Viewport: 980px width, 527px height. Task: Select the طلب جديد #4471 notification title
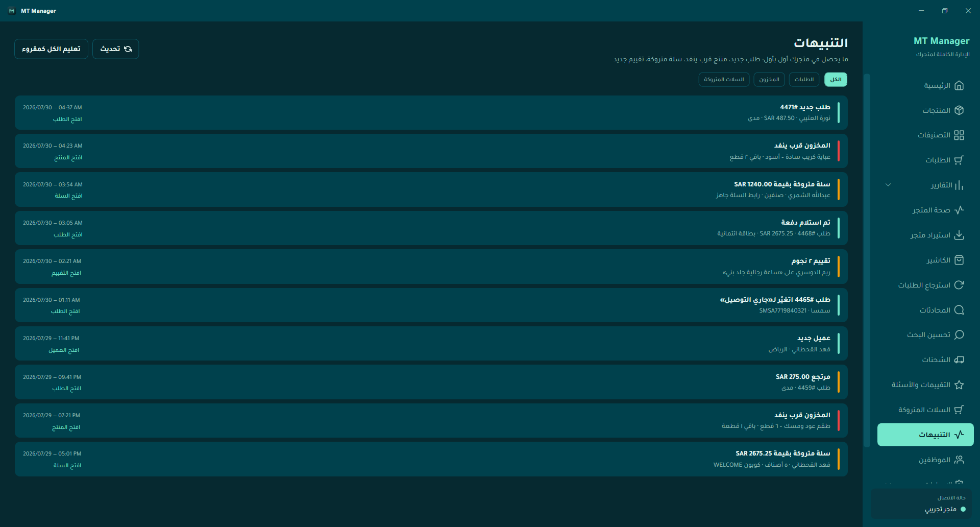click(x=805, y=107)
